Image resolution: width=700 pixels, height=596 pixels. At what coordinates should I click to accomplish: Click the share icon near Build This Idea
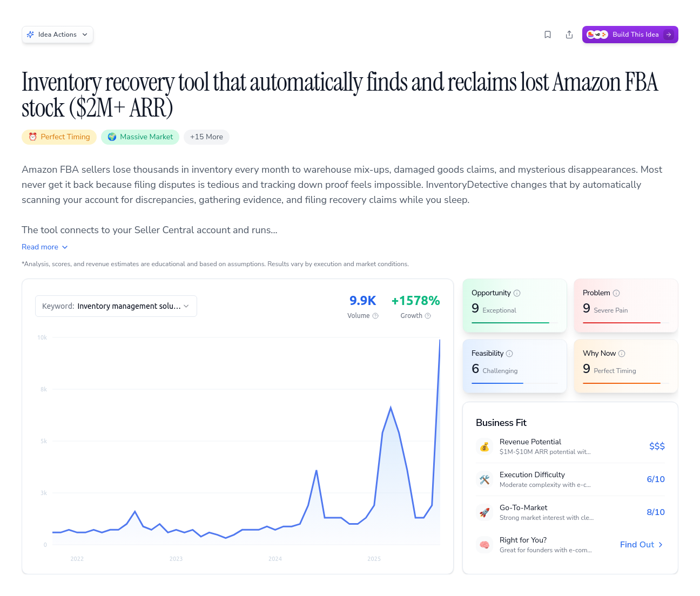click(x=569, y=34)
